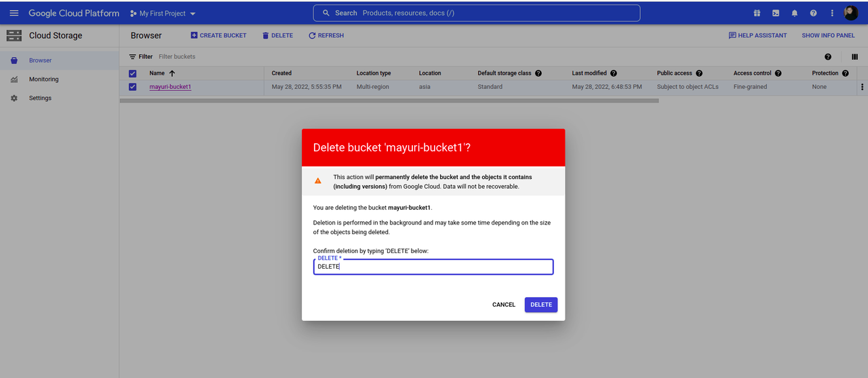Click the Monitoring chart icon in sidebar

[14, 79]
